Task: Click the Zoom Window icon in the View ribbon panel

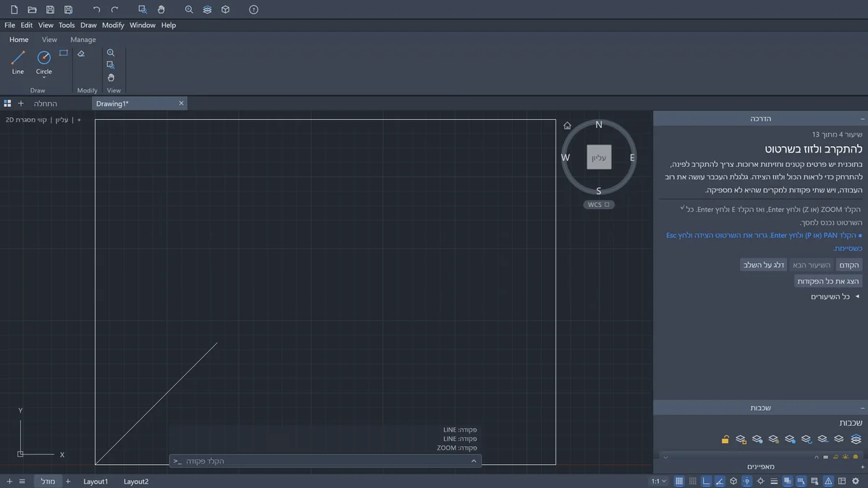Action: [111, 65]
